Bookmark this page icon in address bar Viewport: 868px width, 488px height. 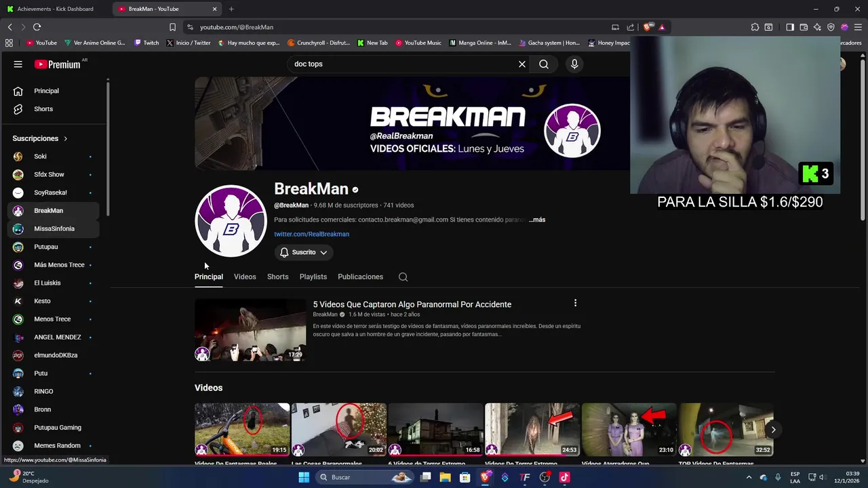click(172, 27)
